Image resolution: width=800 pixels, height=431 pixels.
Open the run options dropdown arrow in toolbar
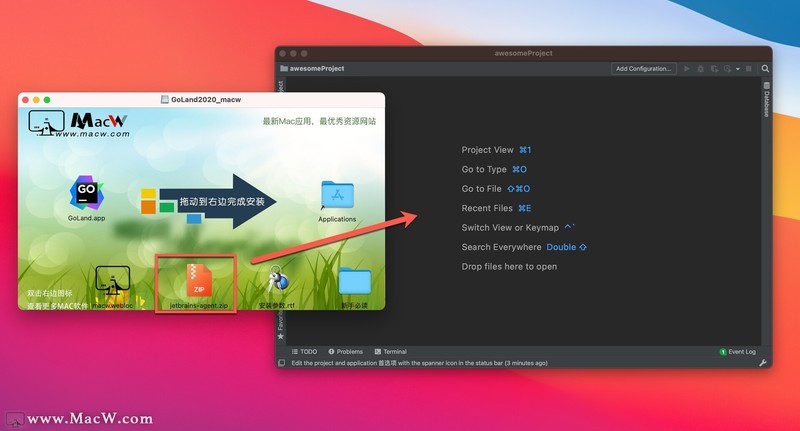click(x=738, y=69)
